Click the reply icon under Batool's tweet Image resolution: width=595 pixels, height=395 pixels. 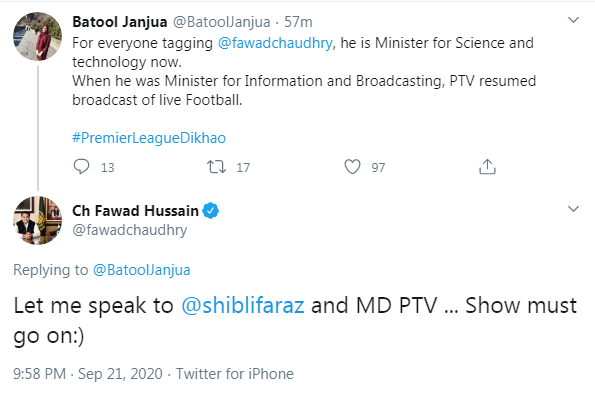click(x=81, y=167)
